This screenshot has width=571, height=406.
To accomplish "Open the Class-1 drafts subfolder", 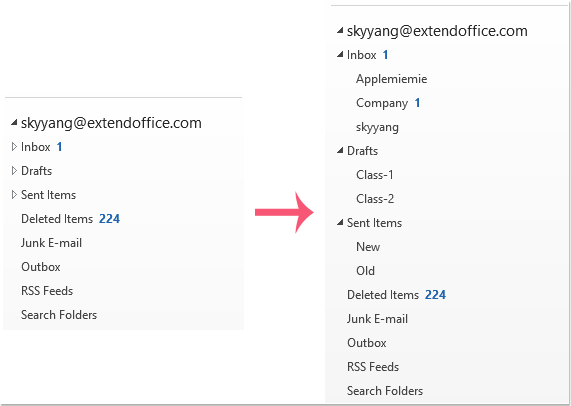I will [x=375, y=175].
